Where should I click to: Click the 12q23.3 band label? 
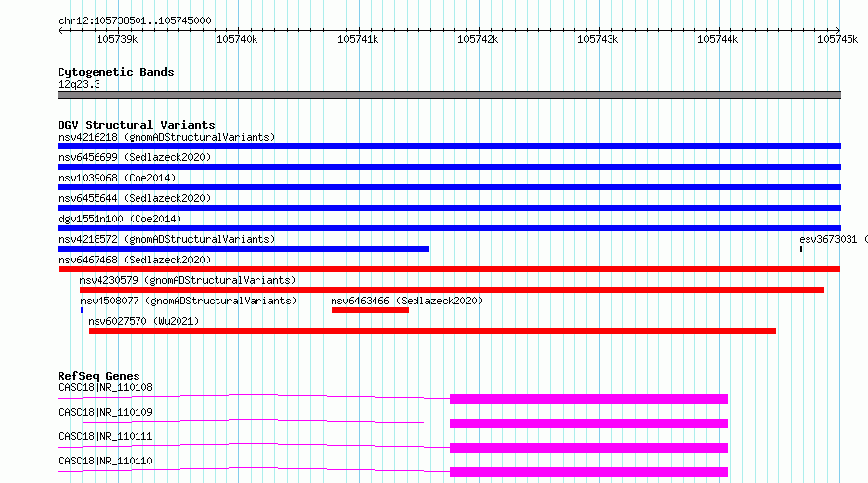coord(79,84)
